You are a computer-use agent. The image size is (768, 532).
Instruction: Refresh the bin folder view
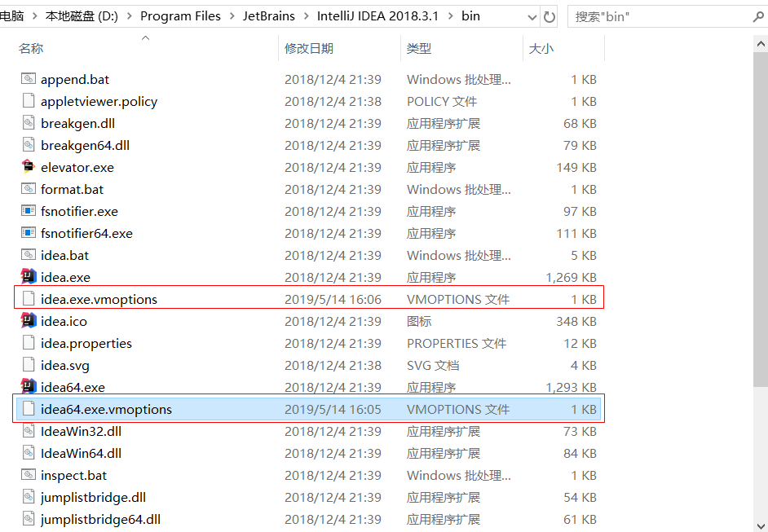click(x=550, y=17)
